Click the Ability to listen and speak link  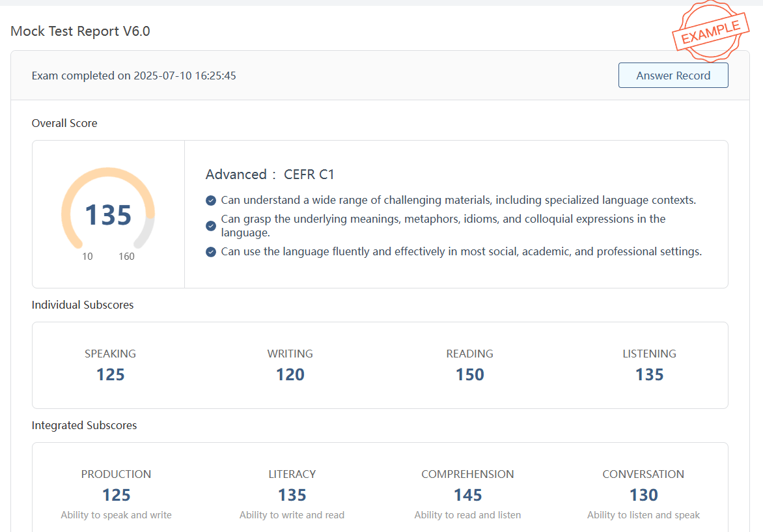tap(643, 514)
